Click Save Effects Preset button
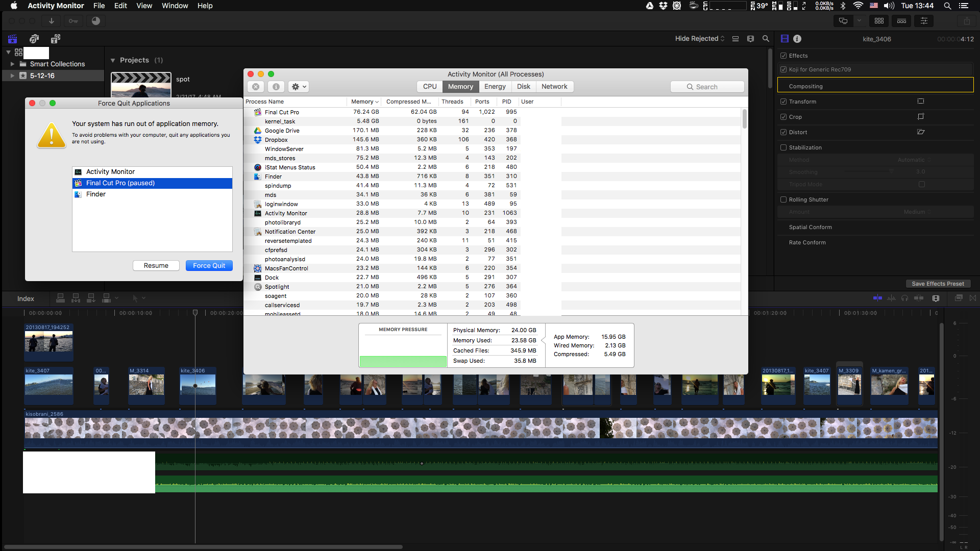Viewport: 980px width, 551px height. click(x=938, y=284)
